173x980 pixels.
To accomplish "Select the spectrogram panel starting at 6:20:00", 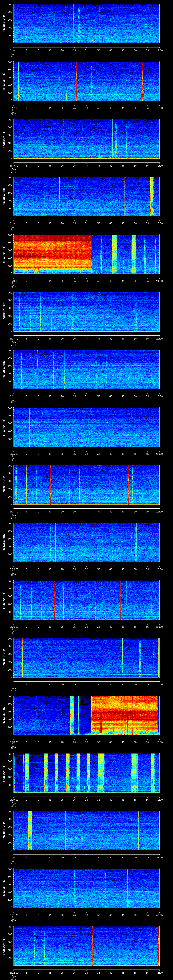I will point(86,254).
